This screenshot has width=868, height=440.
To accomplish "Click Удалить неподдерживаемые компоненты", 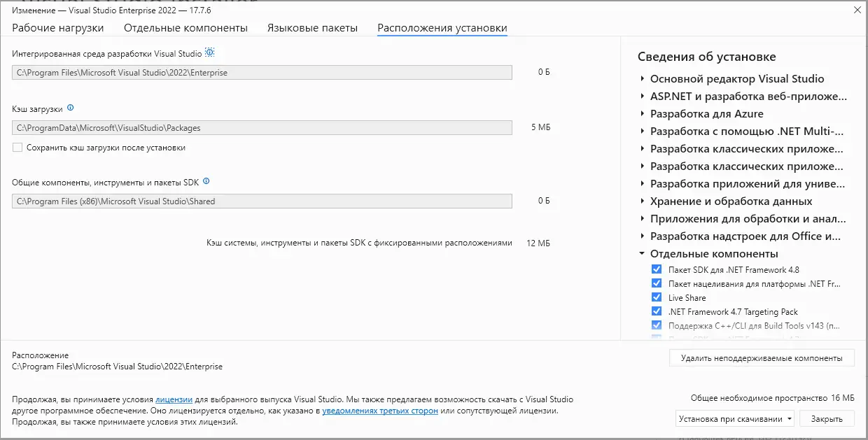I will (762, 357).
